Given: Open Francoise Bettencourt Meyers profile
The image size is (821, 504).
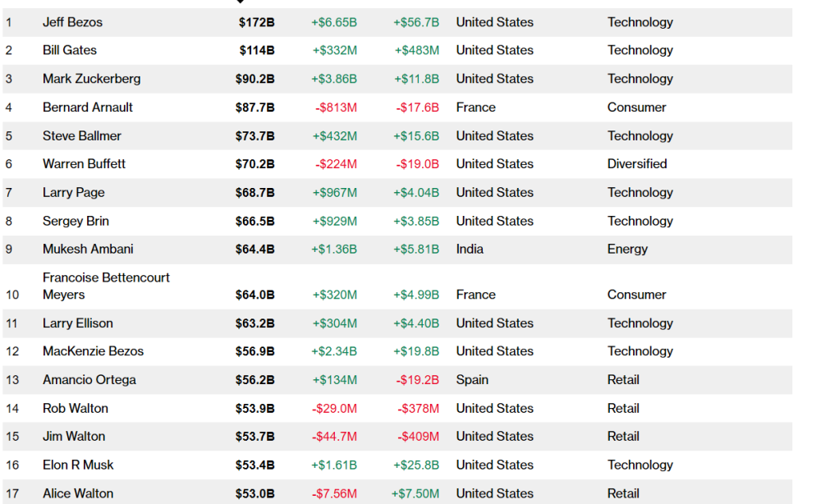Looking at the screenshot, I should pyautogui.click(x=106, y=286).
